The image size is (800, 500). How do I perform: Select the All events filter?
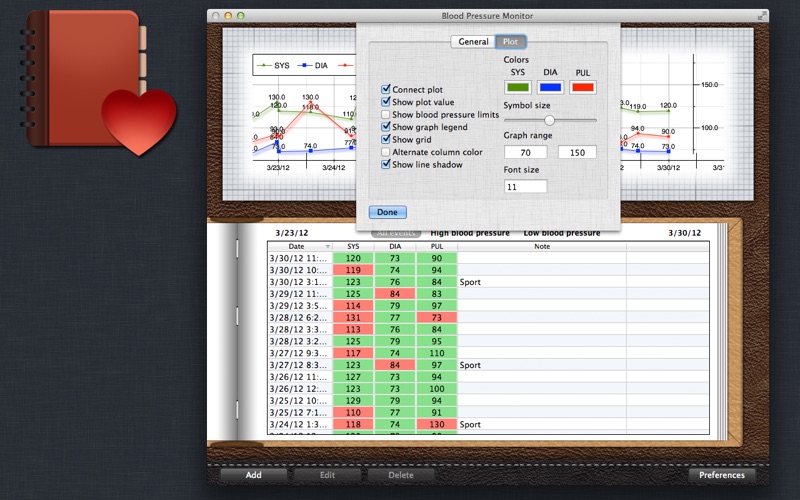point(396,233)
